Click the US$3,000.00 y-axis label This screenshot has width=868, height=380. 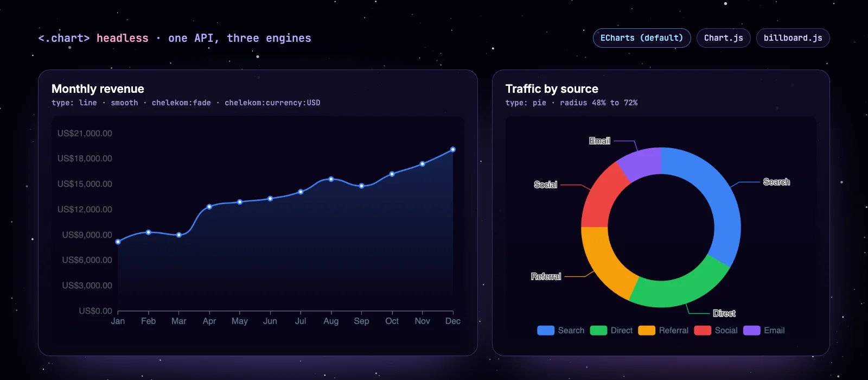coord(87,286)
